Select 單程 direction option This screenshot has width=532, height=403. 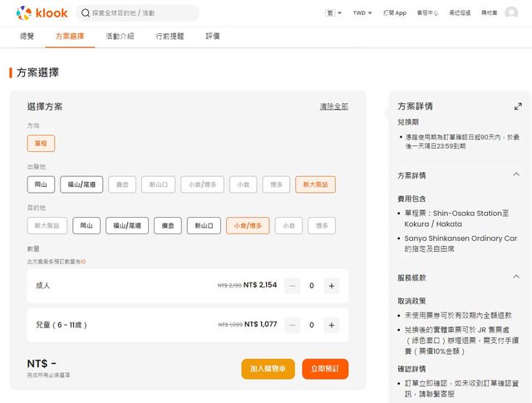(x=41, y=144)
